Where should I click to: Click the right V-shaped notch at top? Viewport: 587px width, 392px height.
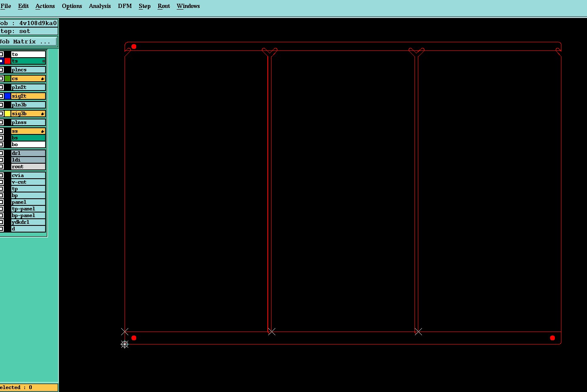417,52
